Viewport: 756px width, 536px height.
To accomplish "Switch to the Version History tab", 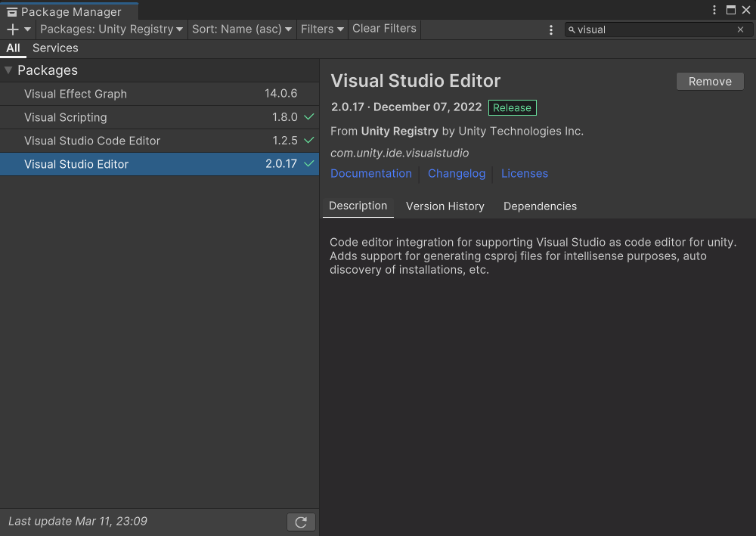I will [x=445, y=206].
